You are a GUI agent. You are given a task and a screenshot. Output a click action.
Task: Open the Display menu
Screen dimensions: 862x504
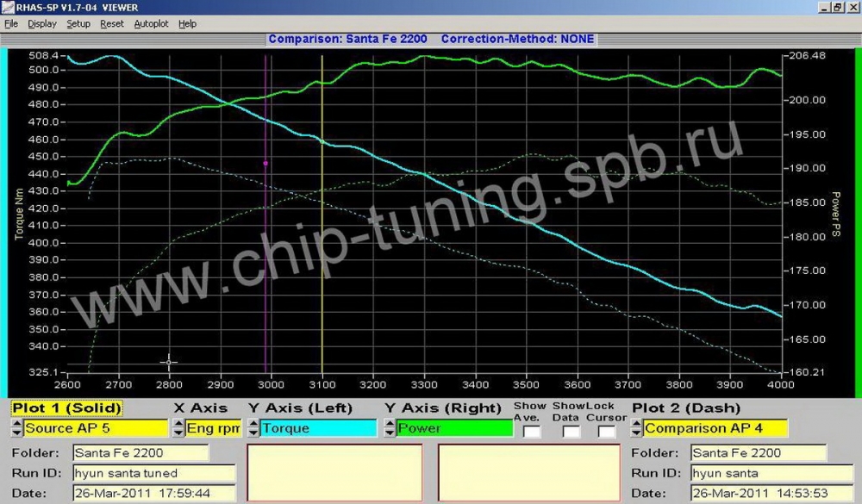point(41,24)
